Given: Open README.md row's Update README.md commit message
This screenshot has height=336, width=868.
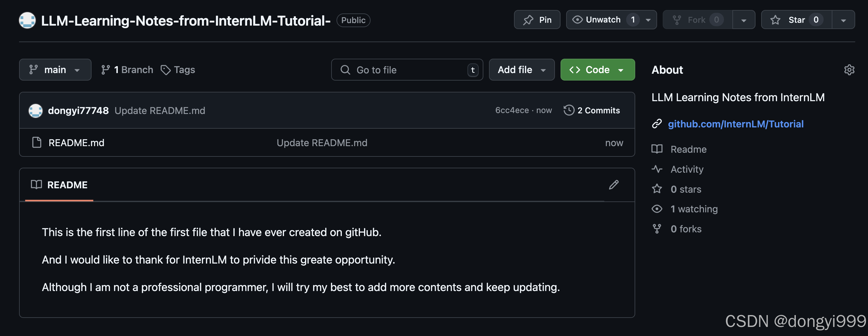Looking at the screenshot, I should (x=322, y=143).
